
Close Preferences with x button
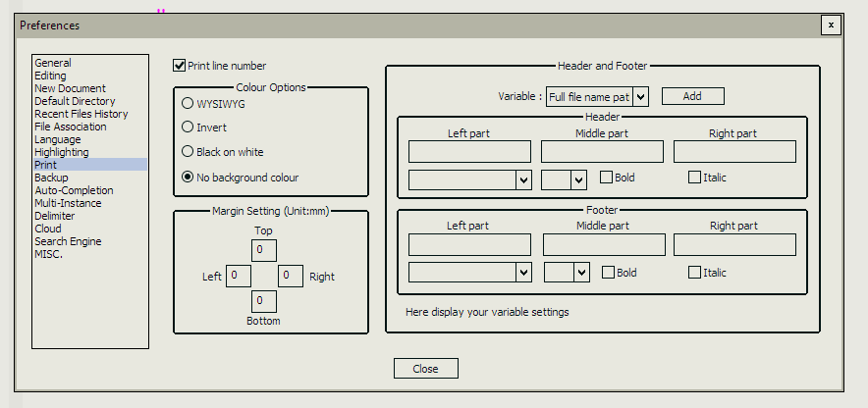[x=831, y=25]
